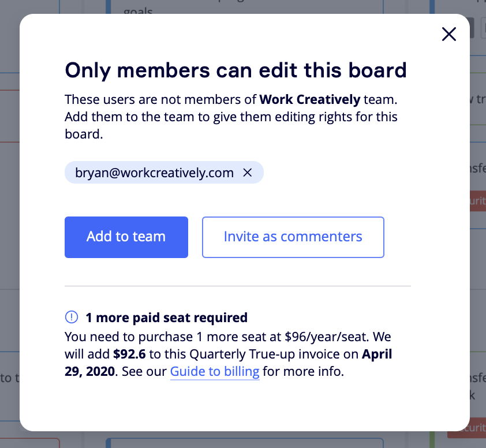Viewport: 486px width, 448px height.
Task: Select the bryan@workcreatively.com email chip
Action: [x=154, y=173]
